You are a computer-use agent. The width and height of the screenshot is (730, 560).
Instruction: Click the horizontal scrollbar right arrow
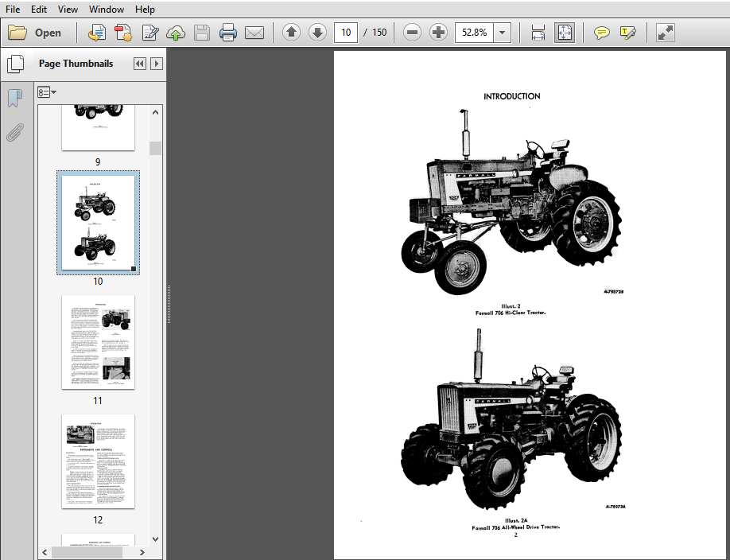142,553
